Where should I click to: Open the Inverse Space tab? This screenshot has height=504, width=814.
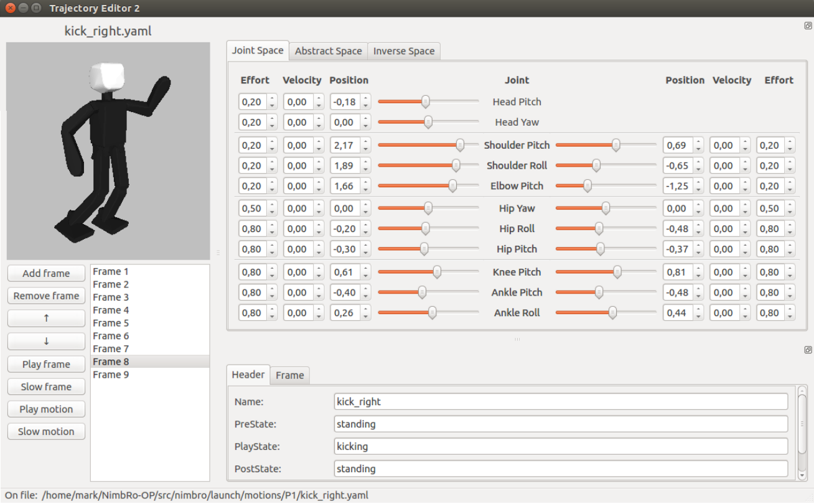point(404,51)
